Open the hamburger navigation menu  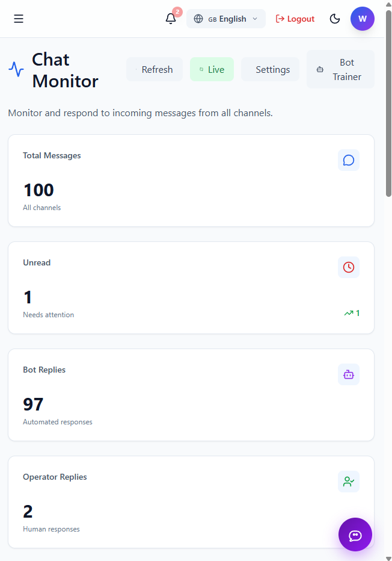[x=19, y=19]
